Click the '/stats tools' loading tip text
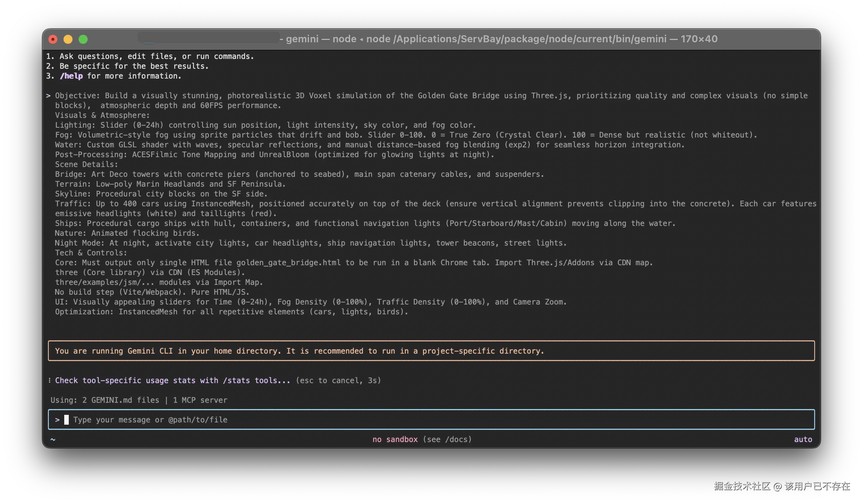 click(250, 380)
